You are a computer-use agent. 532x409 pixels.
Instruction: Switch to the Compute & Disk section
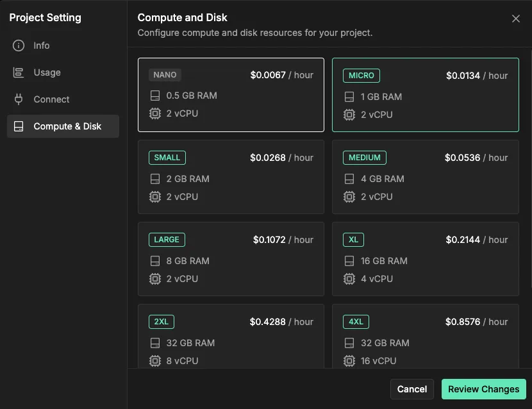pos(62,126)
